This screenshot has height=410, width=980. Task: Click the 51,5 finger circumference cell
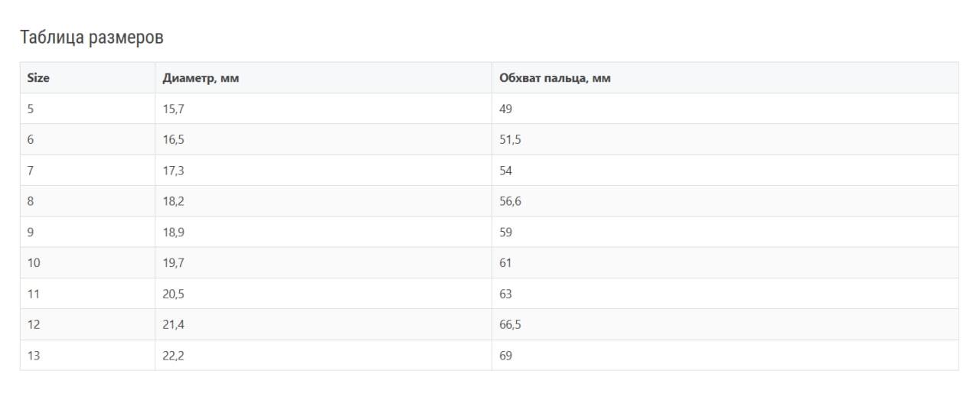coord(510,140)
